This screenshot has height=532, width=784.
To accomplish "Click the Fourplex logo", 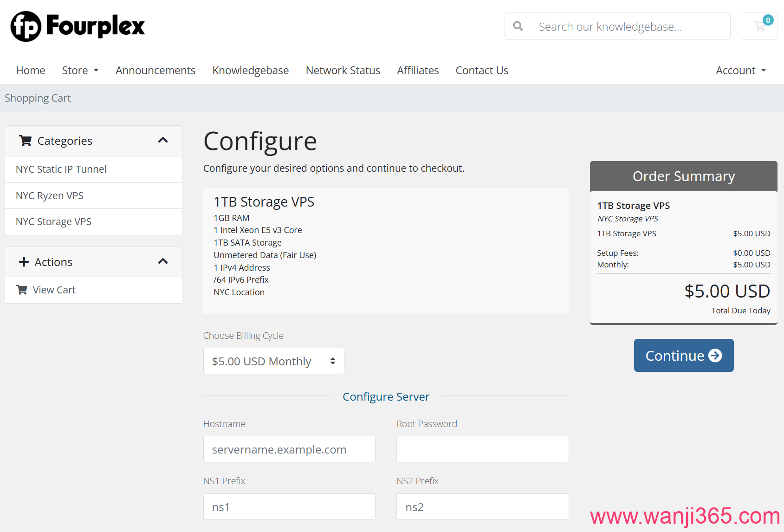I will (78, 26).
